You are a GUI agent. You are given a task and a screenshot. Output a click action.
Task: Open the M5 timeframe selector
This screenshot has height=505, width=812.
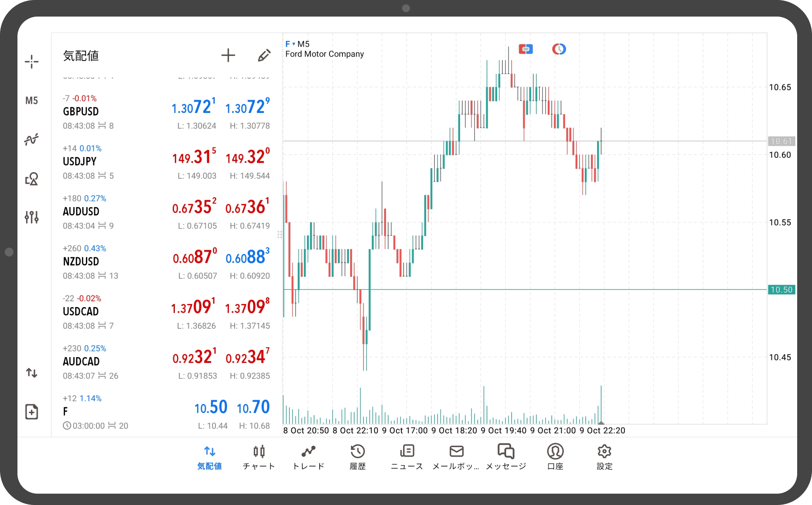click(x=31, y=101)
